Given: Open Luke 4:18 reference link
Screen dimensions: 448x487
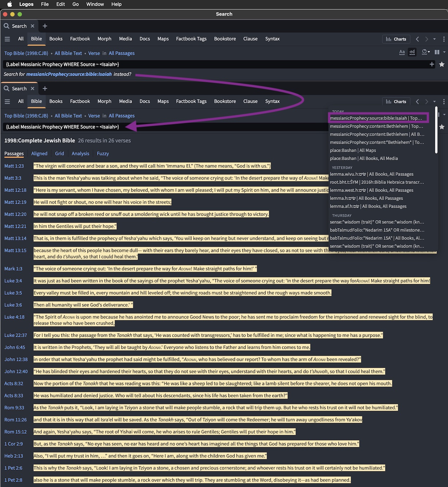Looking at the screenshot, I should click(14, 317).
